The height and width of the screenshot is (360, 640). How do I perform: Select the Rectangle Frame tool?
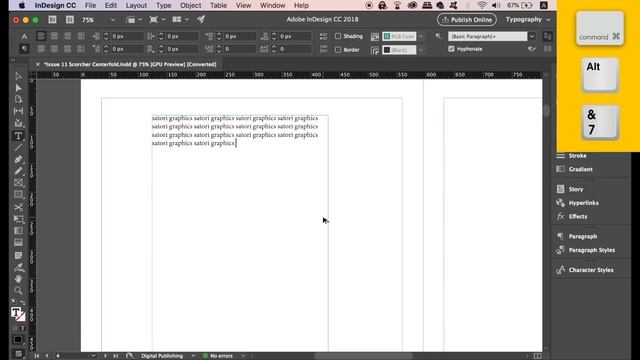pos(18,183)
